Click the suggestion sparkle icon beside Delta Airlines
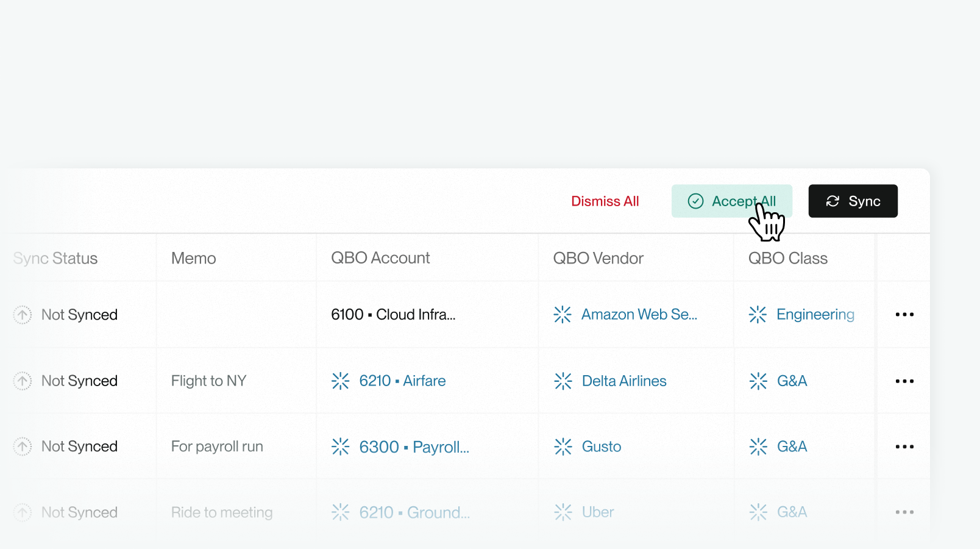 pos(563,381)
